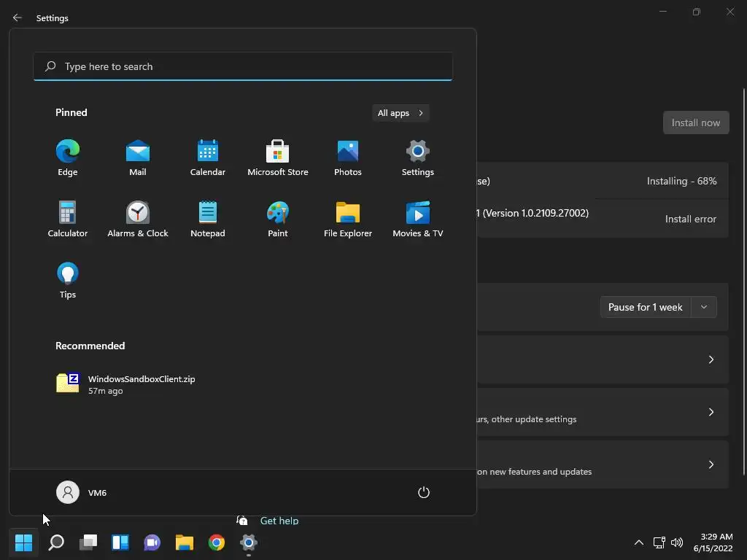The height and width of the screenshot is (560, 747).
Task: Expand the Pause for 1 week dropdown arrow
Action: [704, 307]
